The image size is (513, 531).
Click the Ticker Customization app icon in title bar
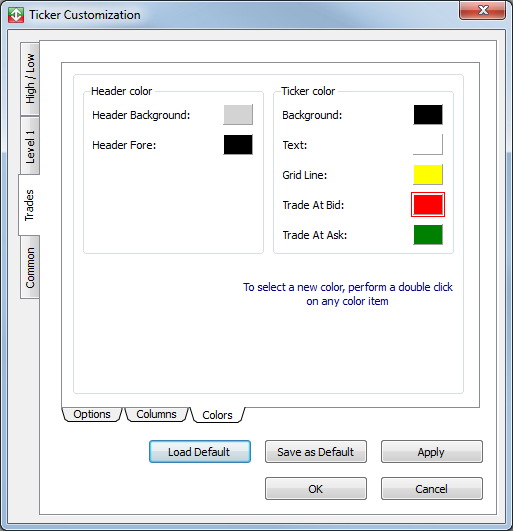coord(16,15)
